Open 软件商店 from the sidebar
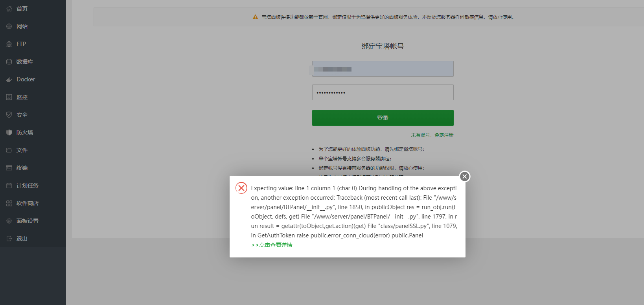The width and height of the screenshot is (644, 305). coord(33,203)
